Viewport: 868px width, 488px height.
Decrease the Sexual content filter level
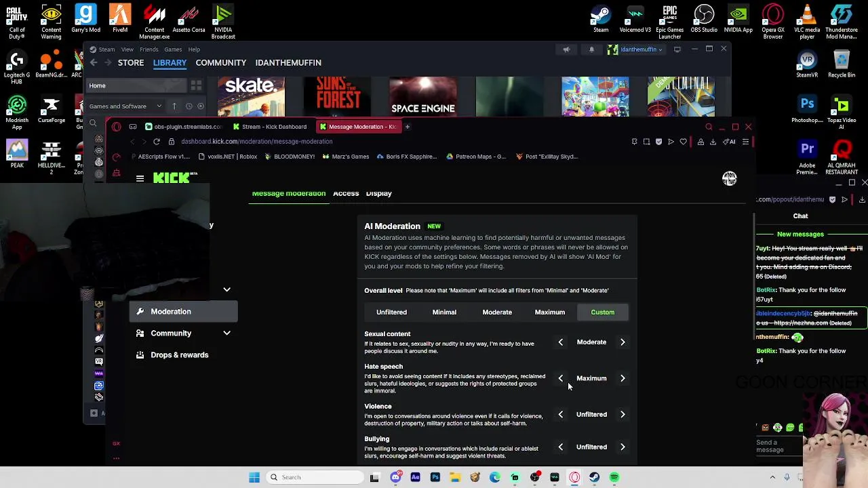click(560, 342)
